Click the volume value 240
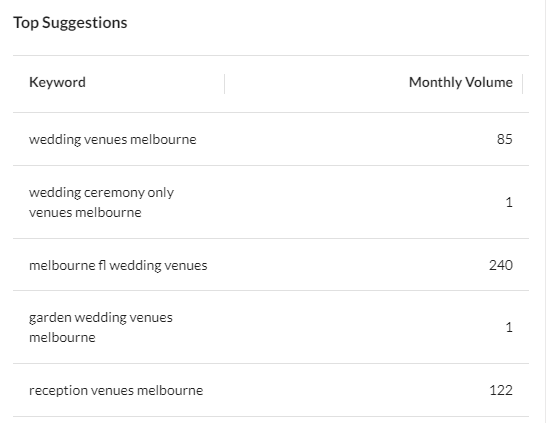The width and height of the screenshot is (546, 423). click(501, 265)
